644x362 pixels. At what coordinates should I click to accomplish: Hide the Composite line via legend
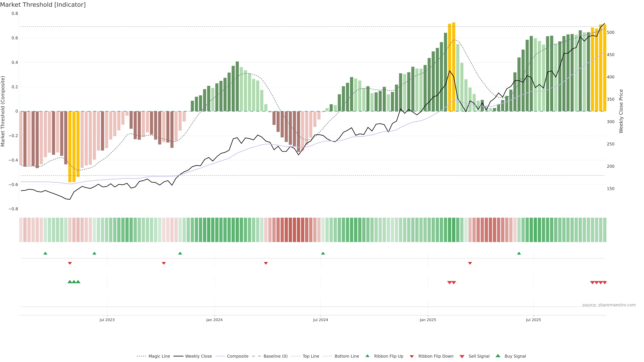[237, 356]
